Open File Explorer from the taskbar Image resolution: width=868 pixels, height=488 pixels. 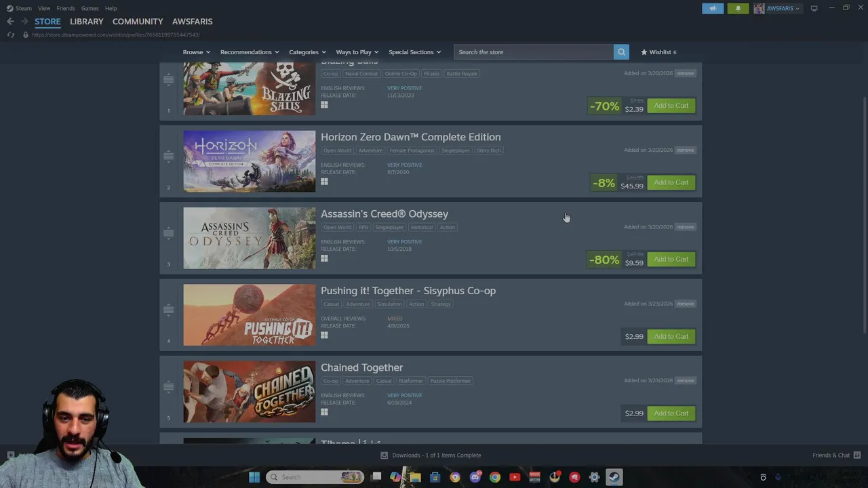(x=415, y=477)
